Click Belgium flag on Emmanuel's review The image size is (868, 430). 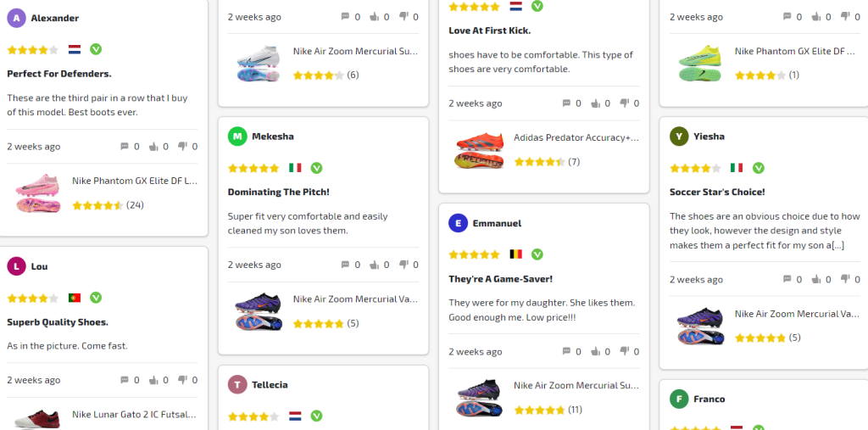pyautogui.click(x=515, y=254)
